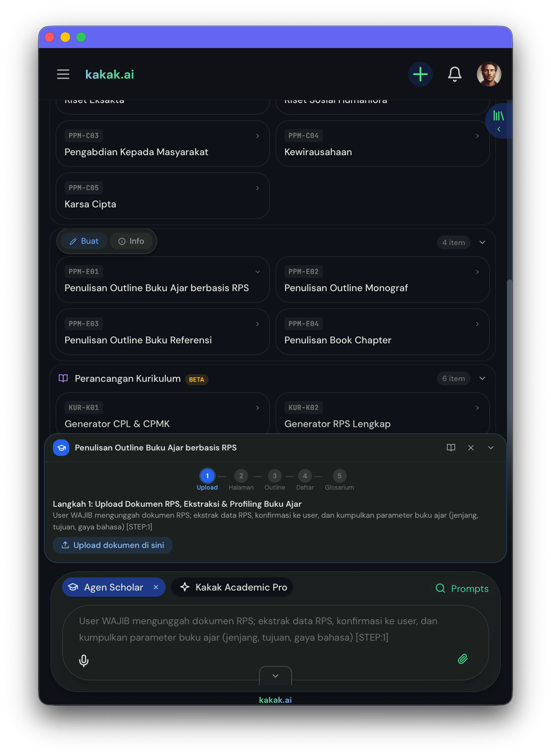This screenshot has height=756, width=551.
Task: Click the KUR-K02 code label
Action: (x=303, y=408)
